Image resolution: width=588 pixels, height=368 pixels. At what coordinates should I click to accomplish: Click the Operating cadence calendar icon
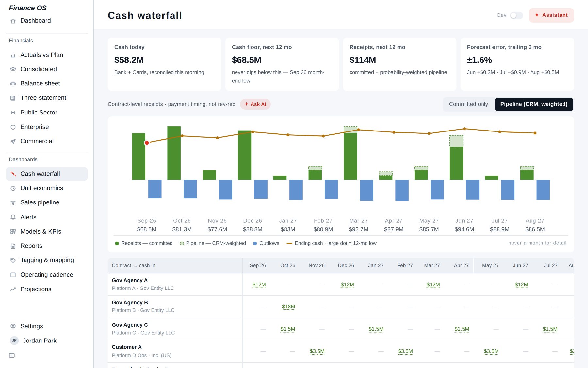coord(13,275)
